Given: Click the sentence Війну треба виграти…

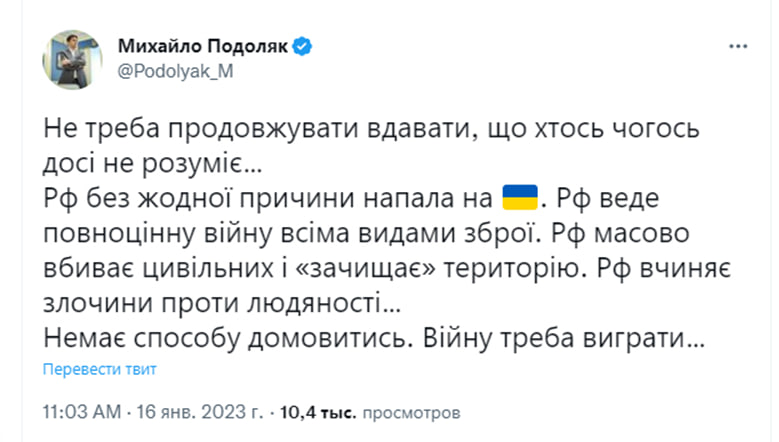Looking at the screenshot, I should click(x=564, y=339).
